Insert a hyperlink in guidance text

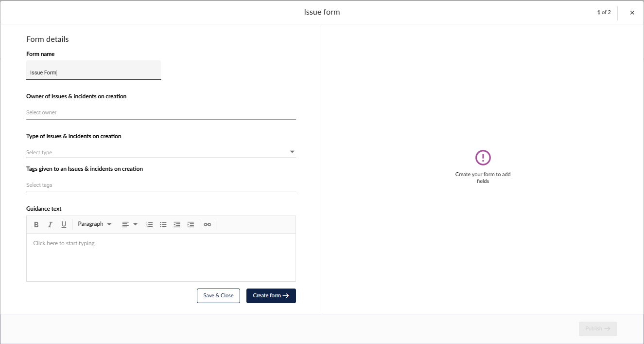pos(208,224)
